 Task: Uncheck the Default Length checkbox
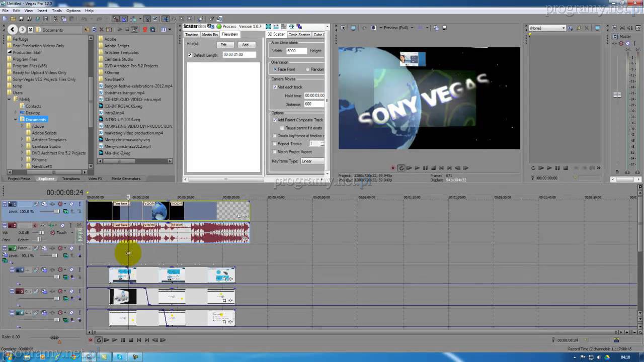pyautogui.click(x=190, y=55)
